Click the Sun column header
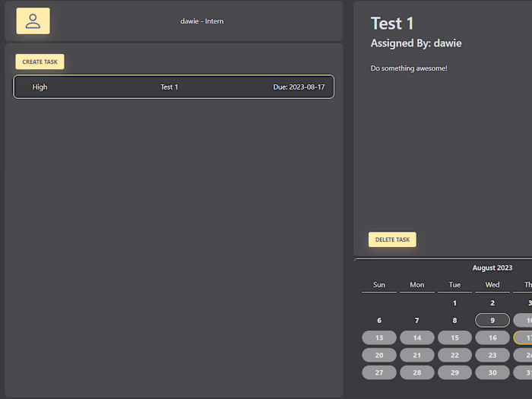 [379, 285]
